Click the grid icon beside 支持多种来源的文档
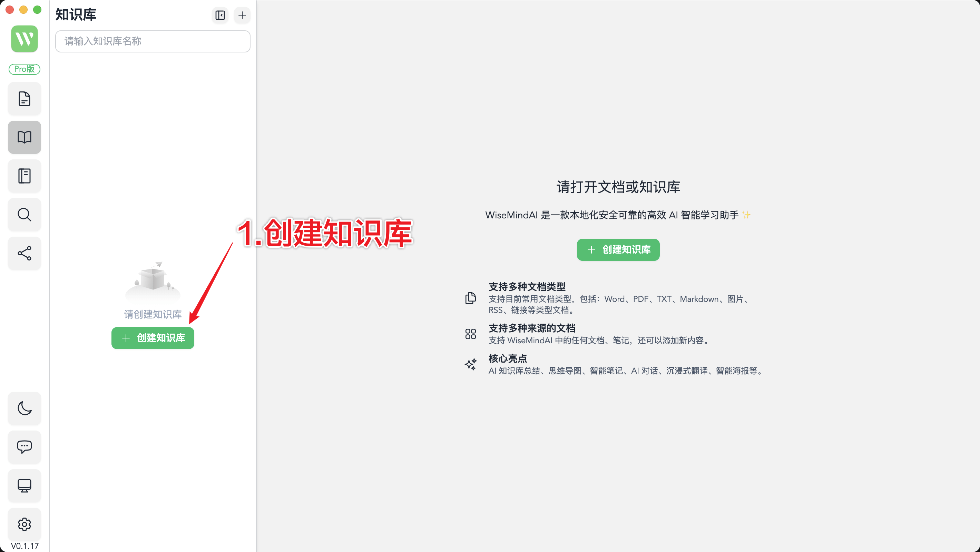This screenshot has width=980, height=552. [471, 334]
